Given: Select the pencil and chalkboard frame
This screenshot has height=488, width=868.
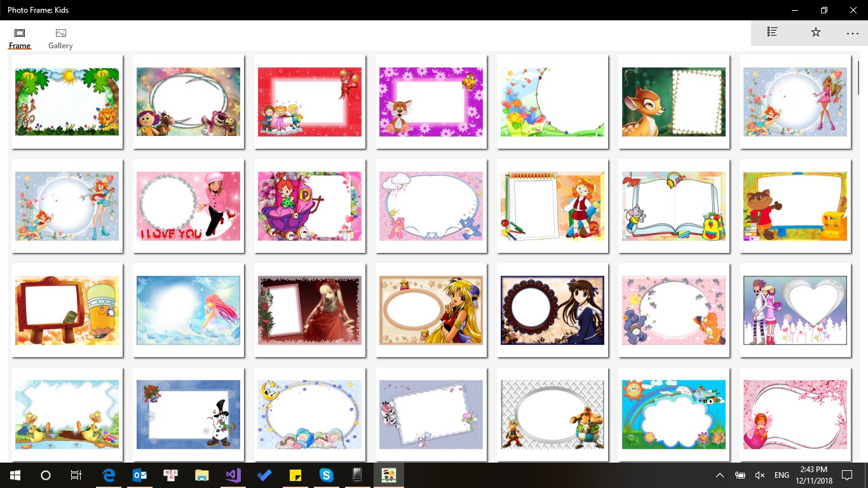Looking at the screenshot, I should pyautogui.click(x=67, y=310).
